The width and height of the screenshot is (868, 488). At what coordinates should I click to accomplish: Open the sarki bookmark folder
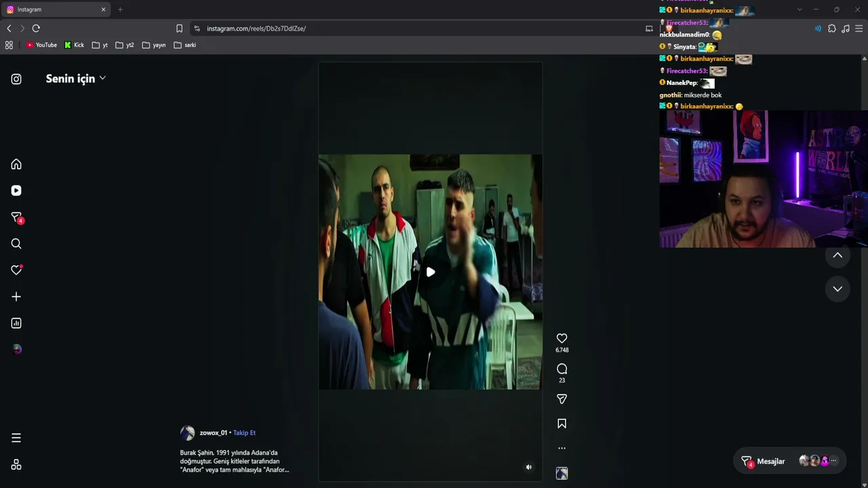pyautogui.click(x=185, y=45)
